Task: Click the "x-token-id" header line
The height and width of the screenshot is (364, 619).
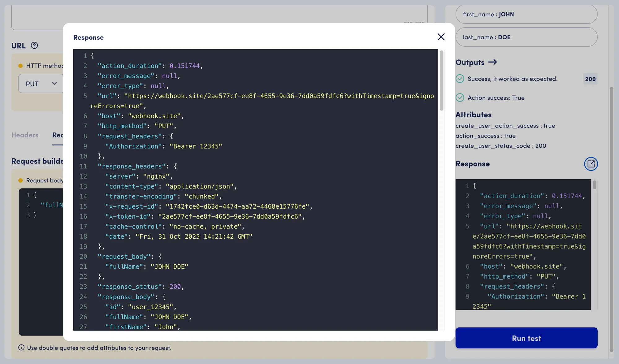Action: pyautogui.click(x=205, y=216)
